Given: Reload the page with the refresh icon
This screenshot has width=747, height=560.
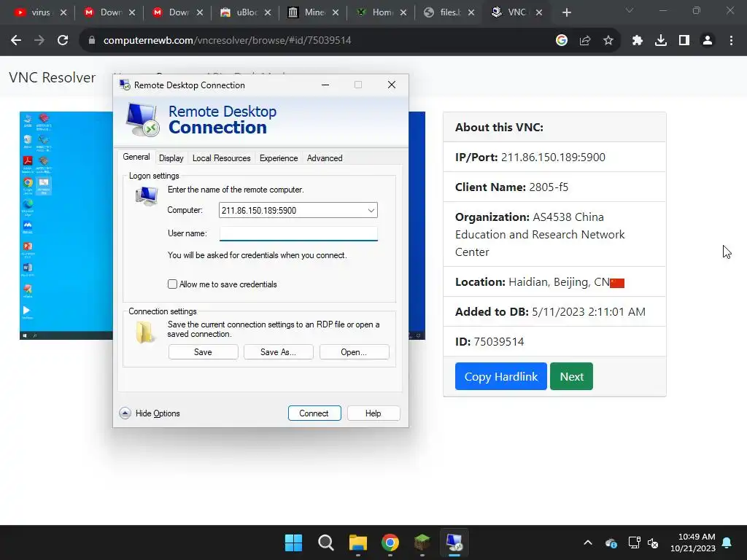Looking at the screenshot, I should point(63,41).
